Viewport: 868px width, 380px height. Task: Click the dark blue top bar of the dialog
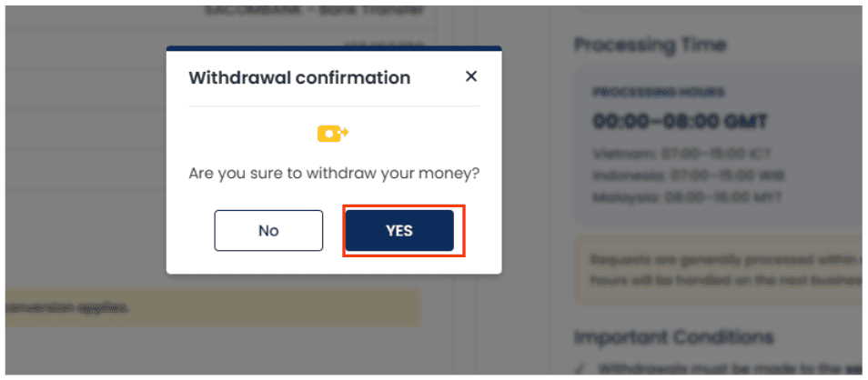334,49
